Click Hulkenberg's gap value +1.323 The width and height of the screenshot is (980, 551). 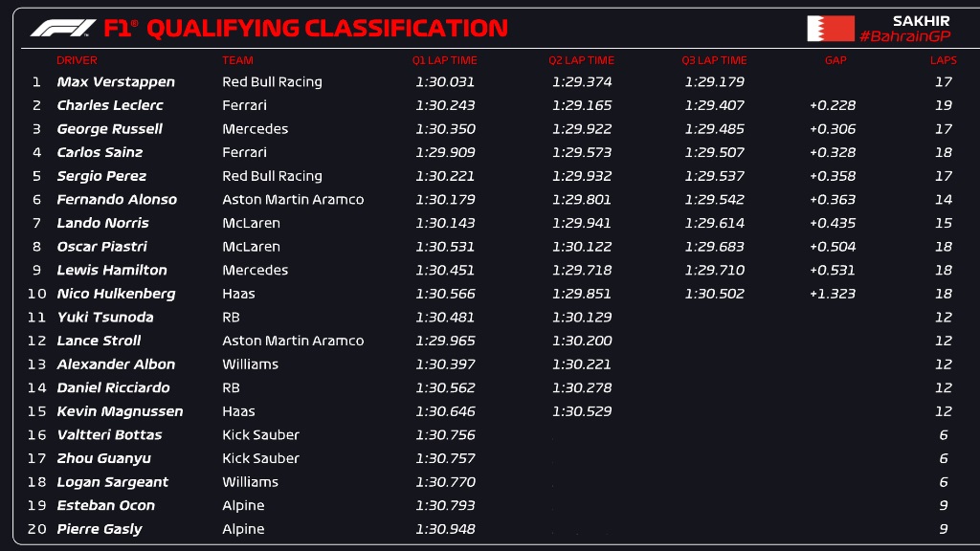point(833,294)
